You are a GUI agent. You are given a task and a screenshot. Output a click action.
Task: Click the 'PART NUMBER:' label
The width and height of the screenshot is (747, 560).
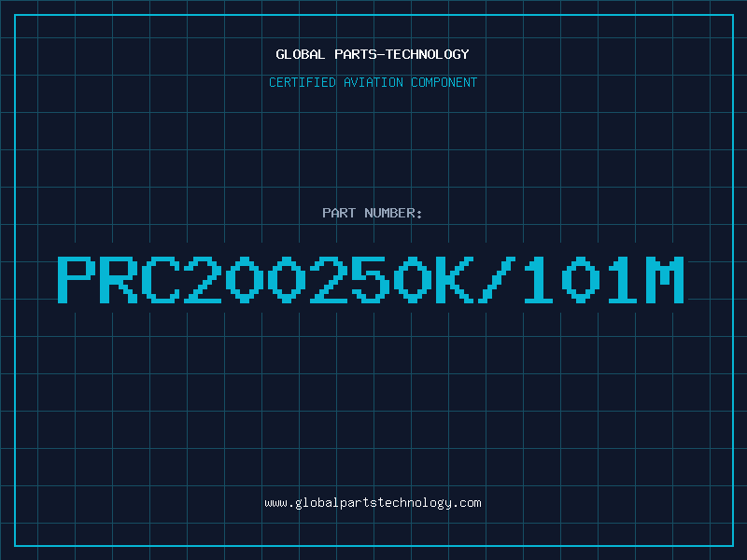(x=373, y=213)
